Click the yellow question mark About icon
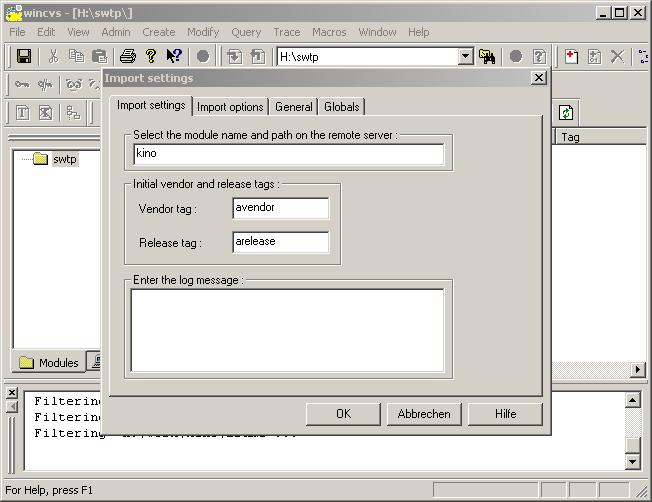The height and width of the screenshot is (502, 652). (151, 57)
